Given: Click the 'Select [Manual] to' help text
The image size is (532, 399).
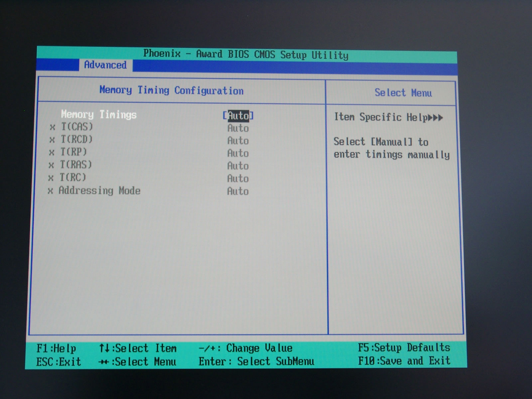Looking at the screenshot, I should [x=381, y=142].
